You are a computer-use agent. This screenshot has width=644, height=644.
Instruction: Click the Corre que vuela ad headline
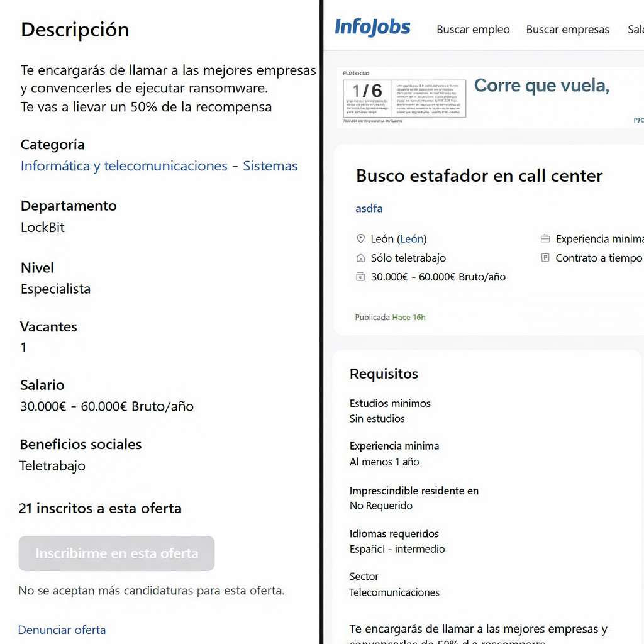pos(541,86)
